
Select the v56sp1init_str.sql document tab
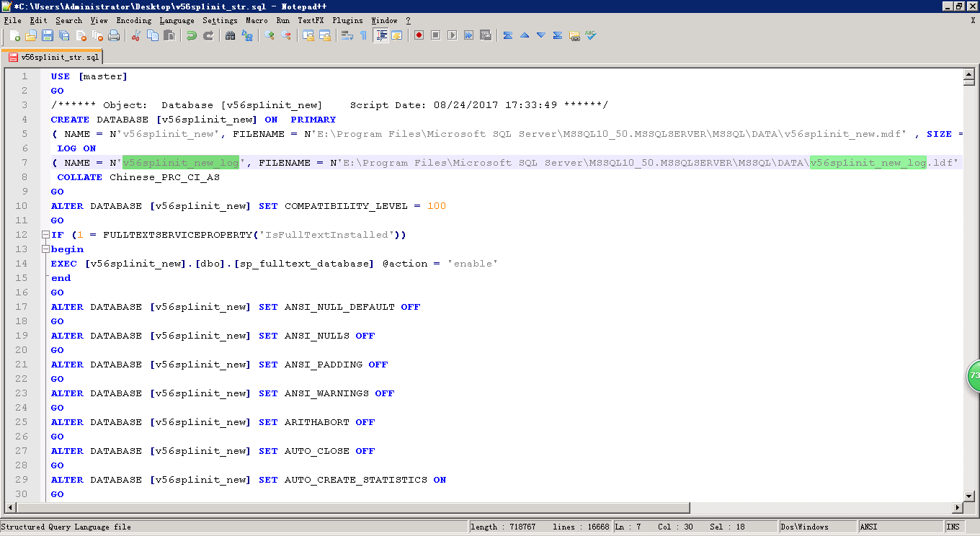(53, 57)
